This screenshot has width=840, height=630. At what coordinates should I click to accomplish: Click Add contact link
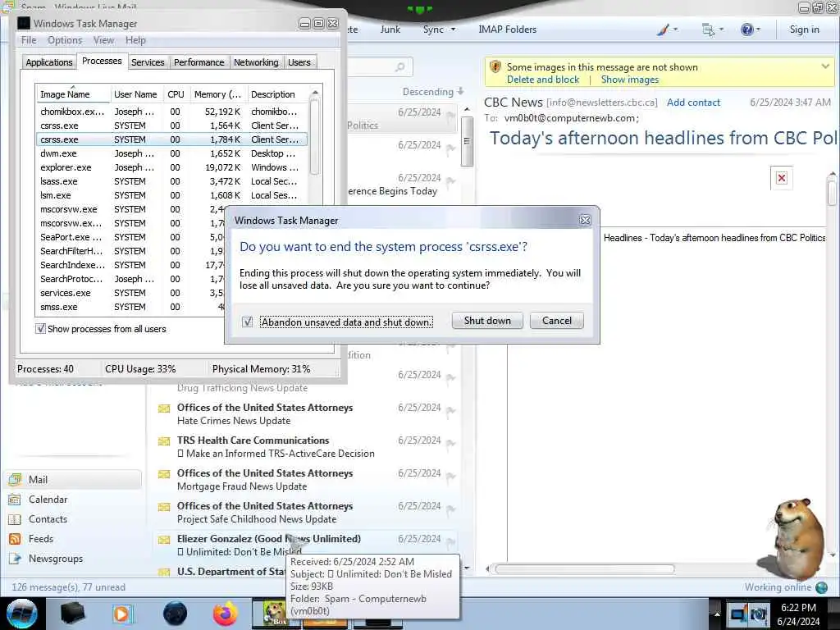tap(693, 103)
